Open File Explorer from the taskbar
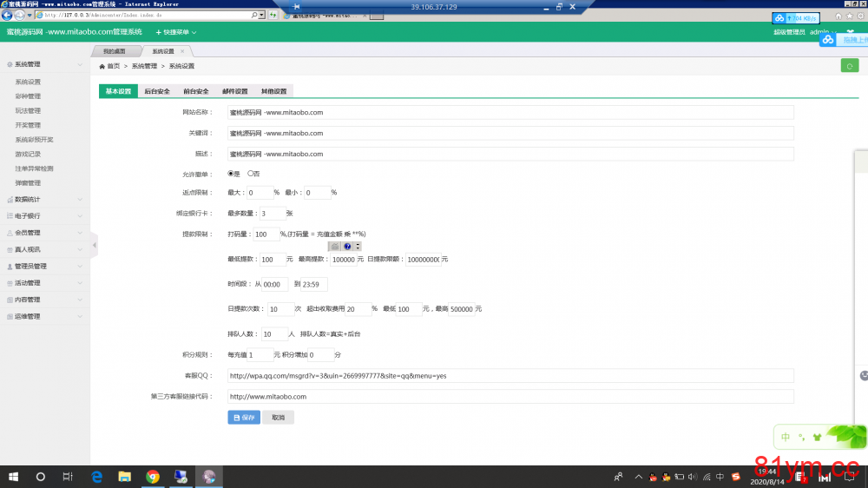 point(124,477)
